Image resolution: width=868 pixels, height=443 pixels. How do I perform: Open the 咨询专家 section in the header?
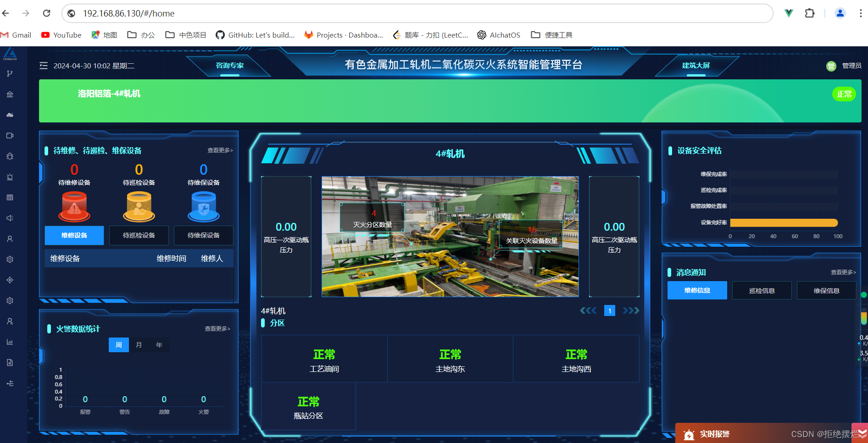[229, 65]
